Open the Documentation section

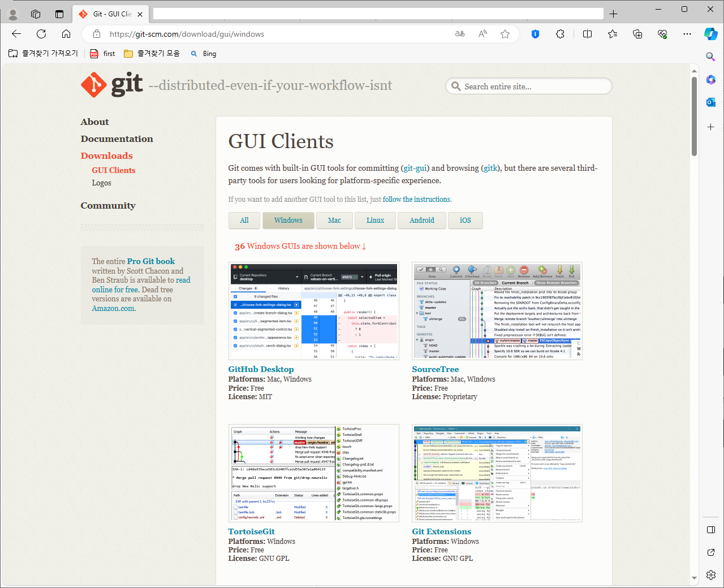(117, 139)
